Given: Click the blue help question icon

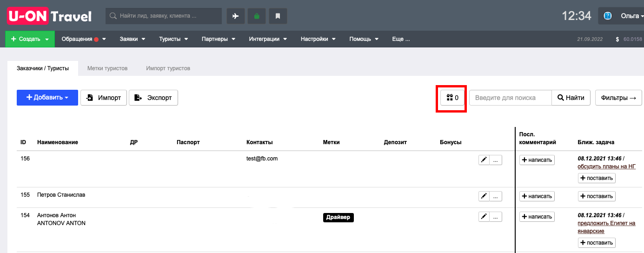Looking at the screenshot, I should coord(607,16).
